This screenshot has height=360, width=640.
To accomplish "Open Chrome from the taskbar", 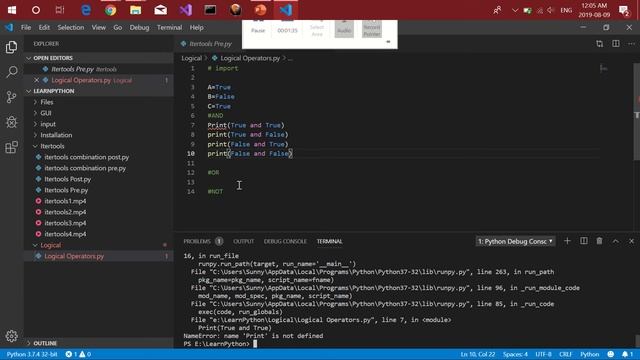I will [x=110, y=10].
